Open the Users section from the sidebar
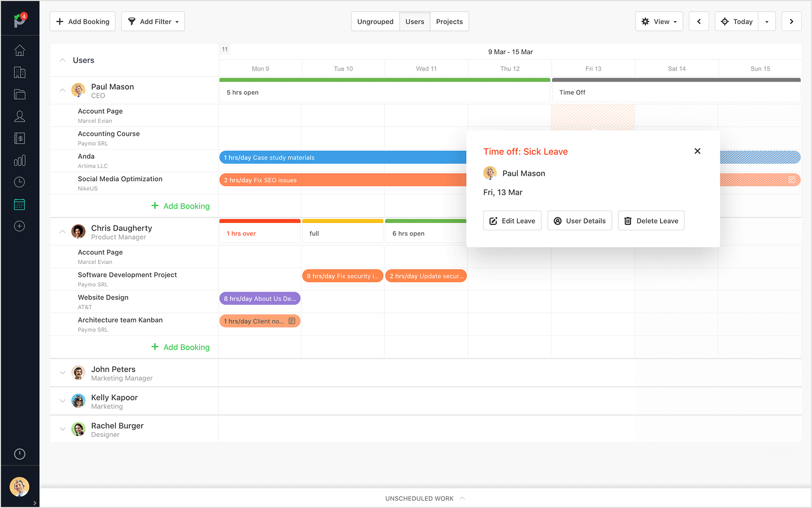This screenshot has width=812, height=508. tap(19, 116)
